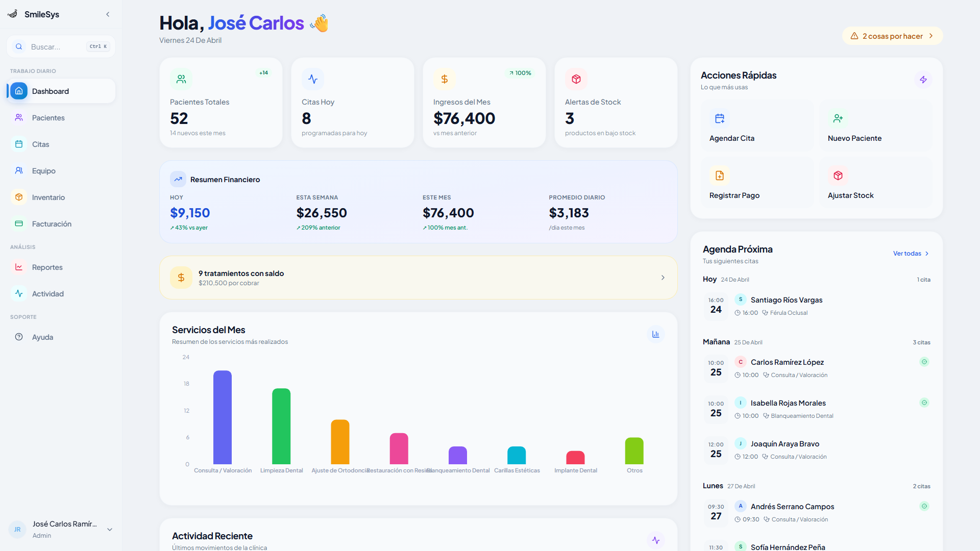This screenshot has height=551, width=980.
Task: Collapse the sidebar with the chevron
Action: [108, 14]
